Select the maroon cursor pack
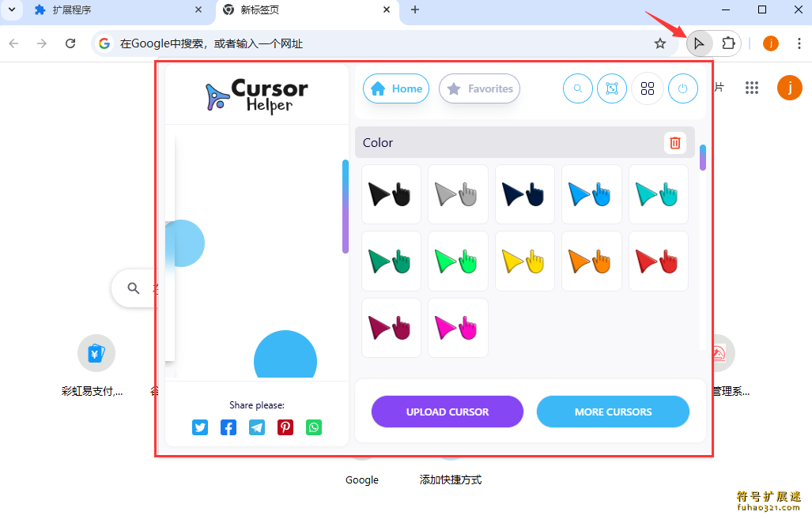The image size is (812, 519). [391, 328]
